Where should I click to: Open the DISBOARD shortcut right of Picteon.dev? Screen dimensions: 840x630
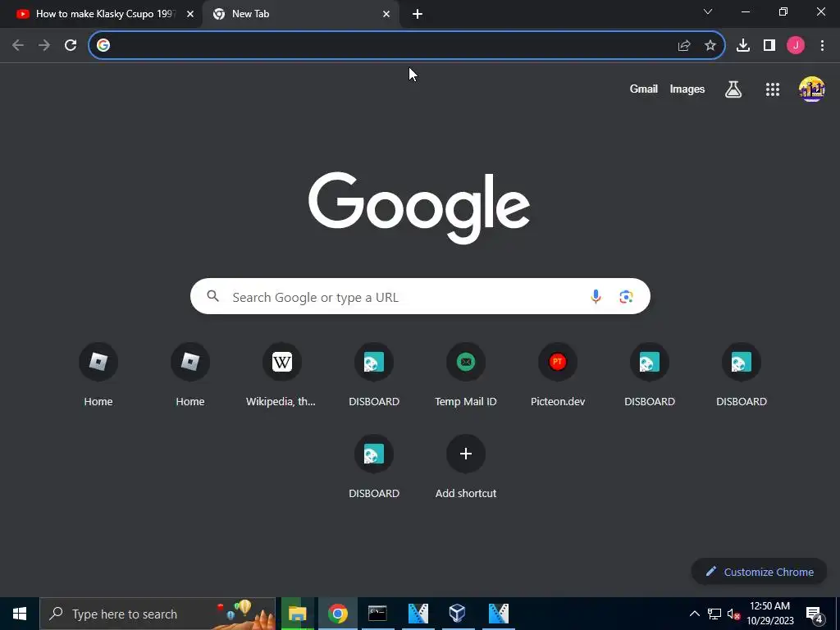tap(650, 374)
